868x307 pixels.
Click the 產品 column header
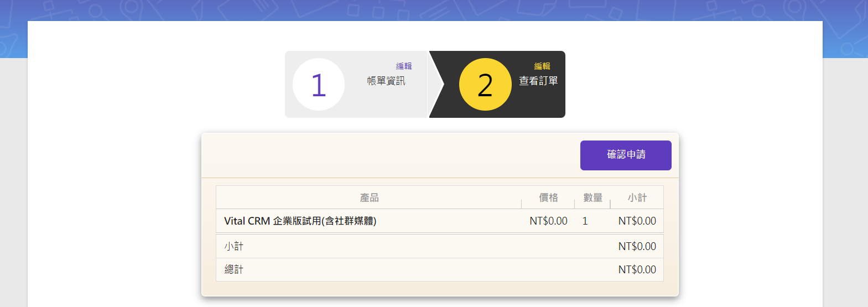pos(369,197)
